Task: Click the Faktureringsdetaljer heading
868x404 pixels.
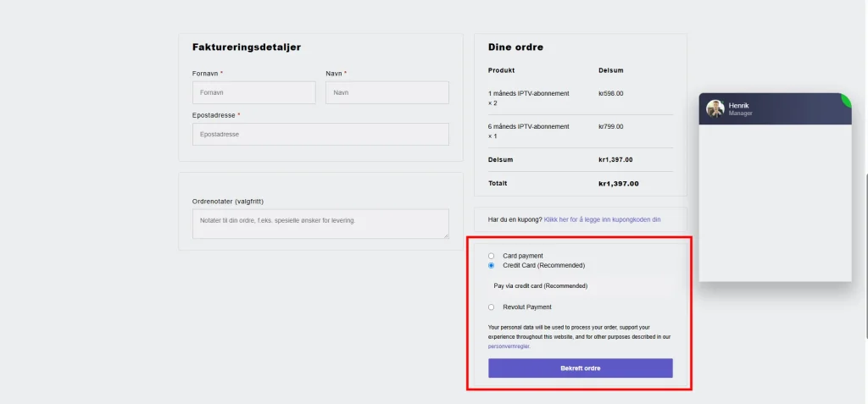Action: coord(247,47)
